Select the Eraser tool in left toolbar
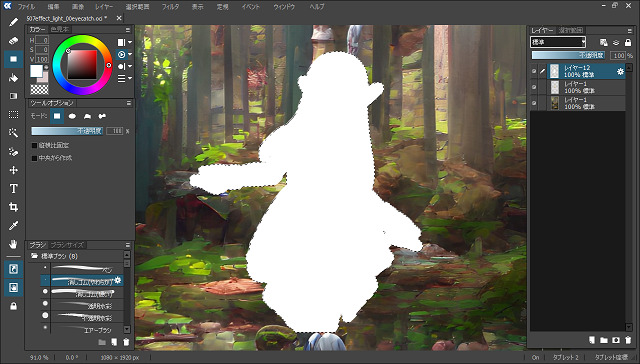 (13, 40)
